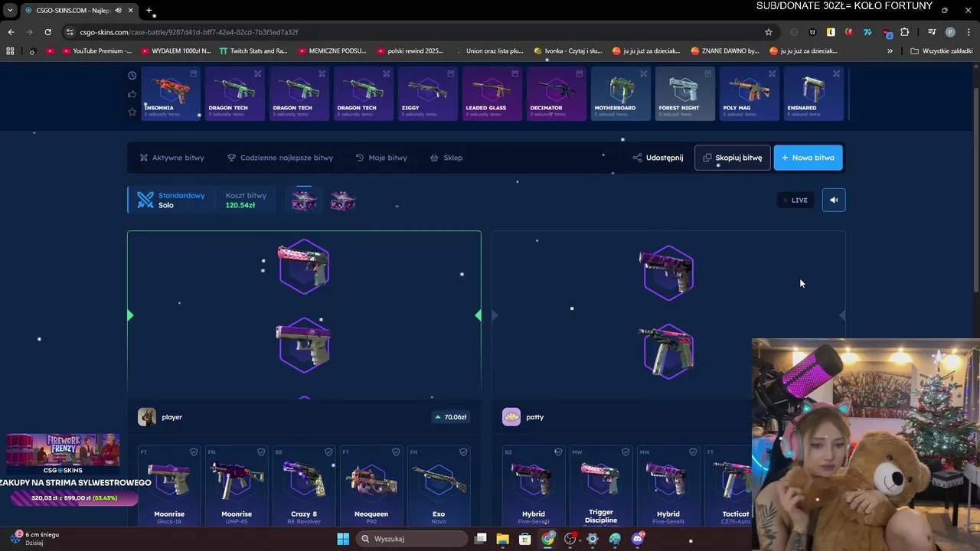The height and width of the screenshot is (551, 980).
Task: Open File Explorer from taskbar
Action: pyautogui.click(x=503, y=539)
